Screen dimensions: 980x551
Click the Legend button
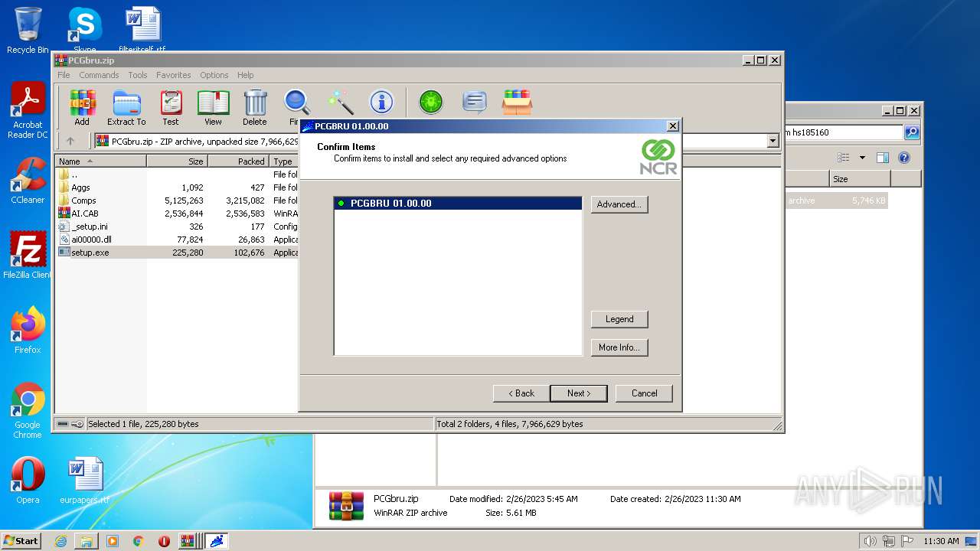coord(619,319)
